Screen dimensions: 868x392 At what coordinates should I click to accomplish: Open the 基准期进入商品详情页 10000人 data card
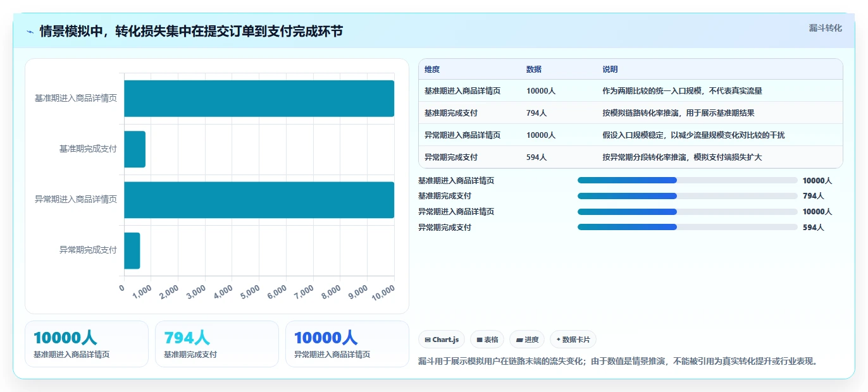click(87, 344)
